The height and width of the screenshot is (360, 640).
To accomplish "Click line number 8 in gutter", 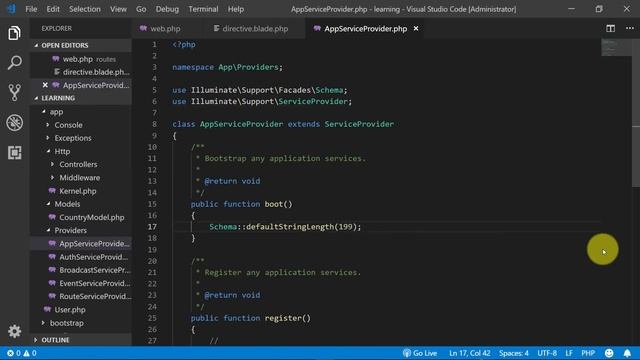I will (x=154, y=124).
